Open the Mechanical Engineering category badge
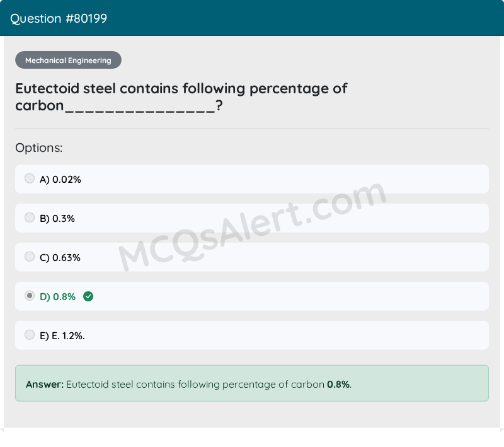 (68, 60)
